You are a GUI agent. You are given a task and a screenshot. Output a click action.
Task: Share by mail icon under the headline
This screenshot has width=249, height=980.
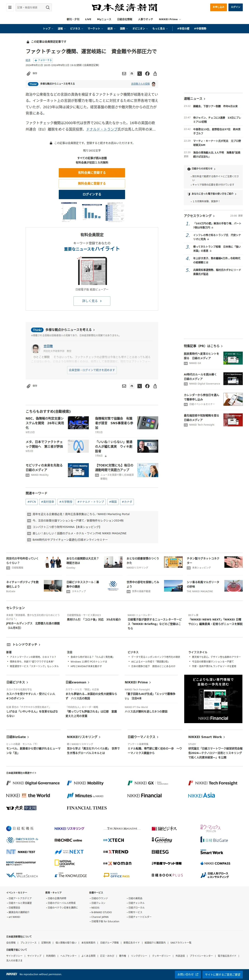[x=124, y=73]
